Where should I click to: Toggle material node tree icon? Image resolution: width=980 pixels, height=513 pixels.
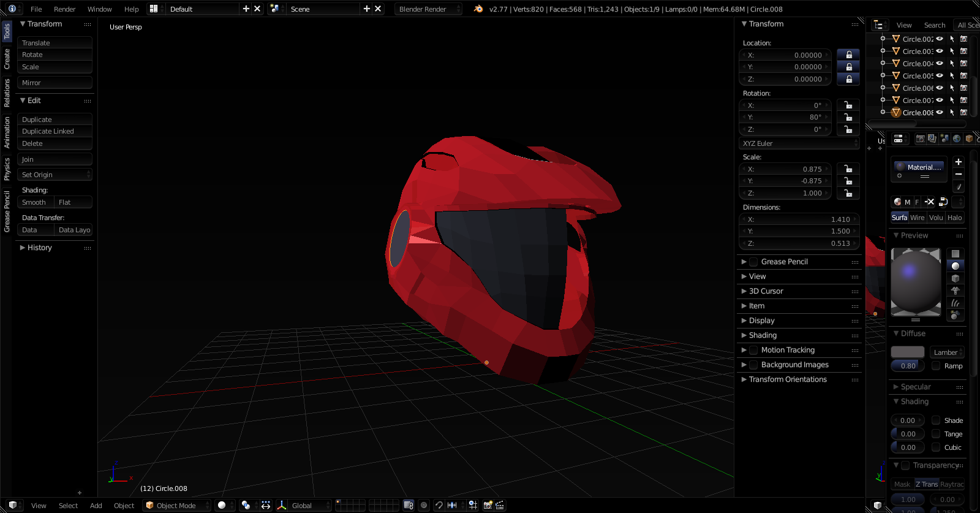click(x=943, y=202)
